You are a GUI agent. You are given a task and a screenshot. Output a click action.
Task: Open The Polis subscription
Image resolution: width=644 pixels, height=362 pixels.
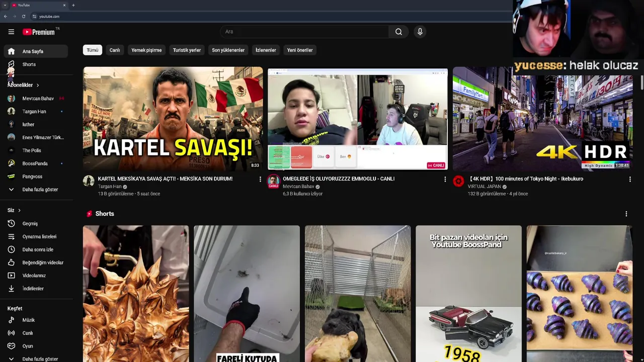pos(35,150)
